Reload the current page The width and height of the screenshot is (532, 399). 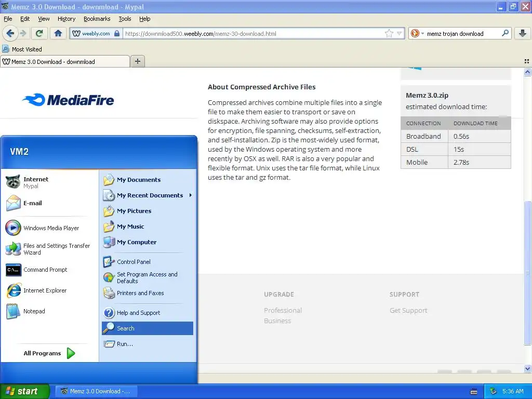pyautogui.click(x=39, y=33)
